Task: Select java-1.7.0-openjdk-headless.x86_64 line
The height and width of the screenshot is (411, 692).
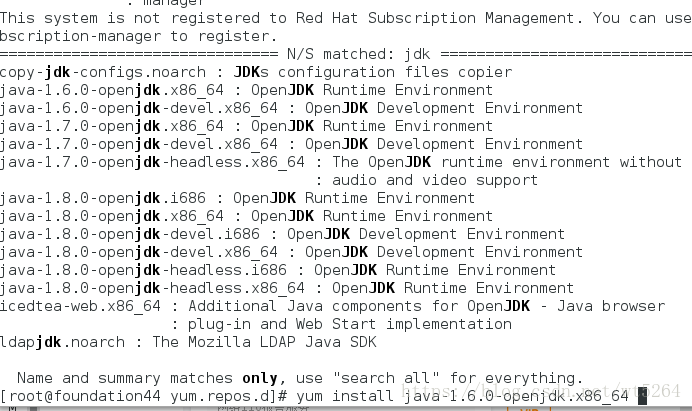Action: point(341,162)
